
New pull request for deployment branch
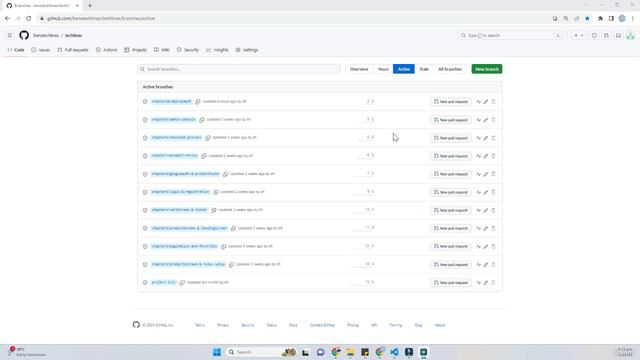pos(451,102)
